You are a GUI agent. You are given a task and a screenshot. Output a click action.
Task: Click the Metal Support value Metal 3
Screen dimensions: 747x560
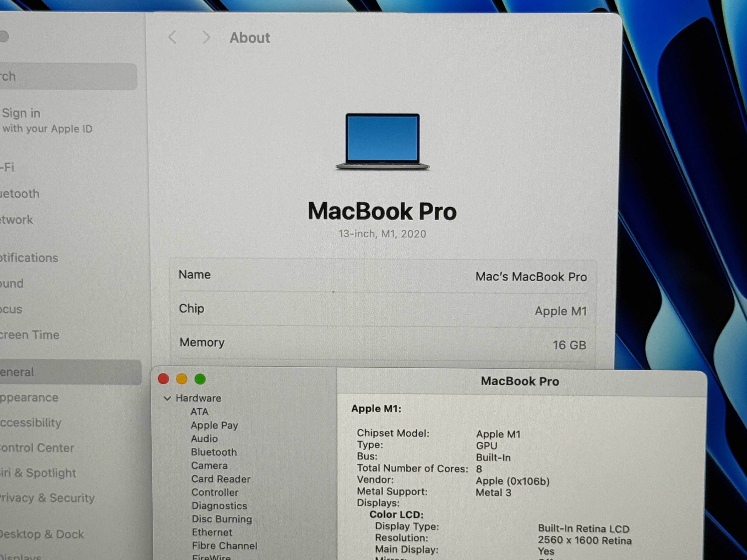pyautogui.click(x=494, y=492)
